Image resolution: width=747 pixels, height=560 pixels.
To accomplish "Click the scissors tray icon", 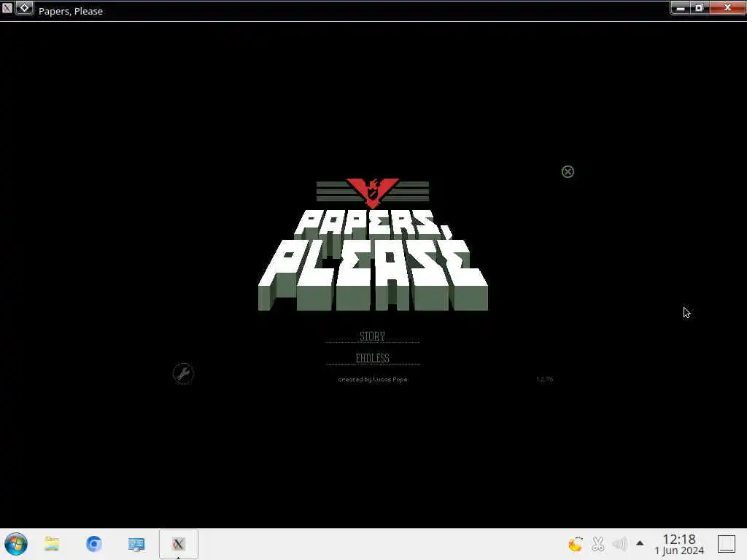I will [598, 544].
